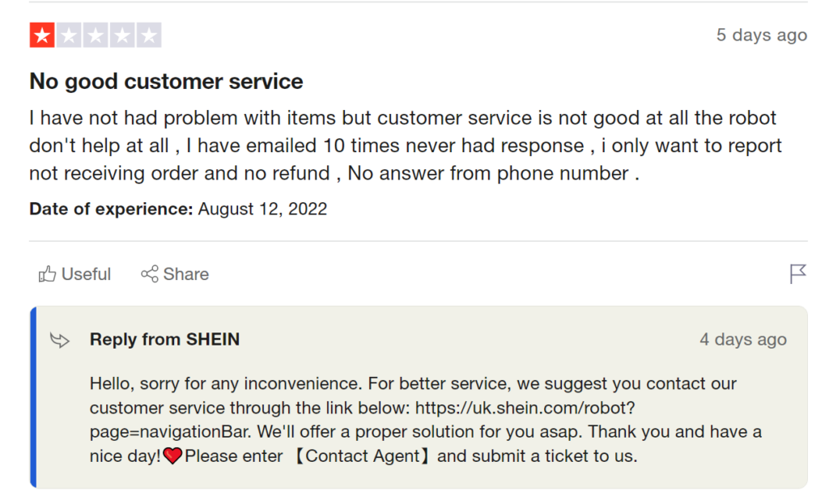Click the red first rating star
This screenshot has height=504, width=829.
[42, 36]
